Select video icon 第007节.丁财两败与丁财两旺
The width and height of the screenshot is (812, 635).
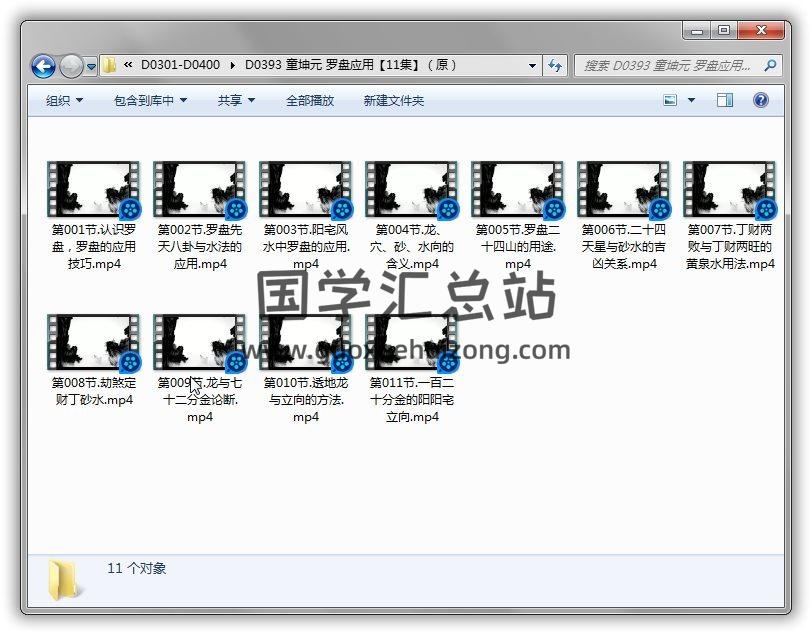tap(730, 190)
